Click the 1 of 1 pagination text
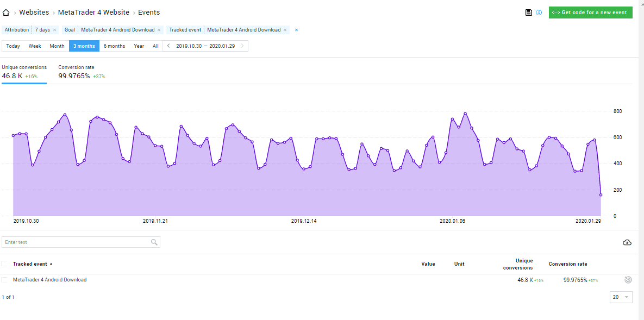 click(x=8, y=297)
